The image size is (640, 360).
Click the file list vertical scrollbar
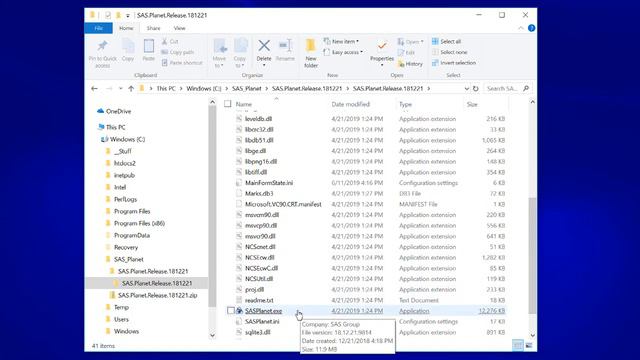(532, 255)
